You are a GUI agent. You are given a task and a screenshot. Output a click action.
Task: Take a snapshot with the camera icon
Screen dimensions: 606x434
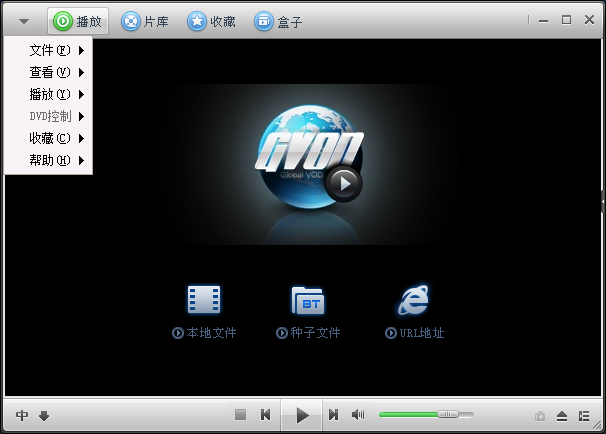540,416
